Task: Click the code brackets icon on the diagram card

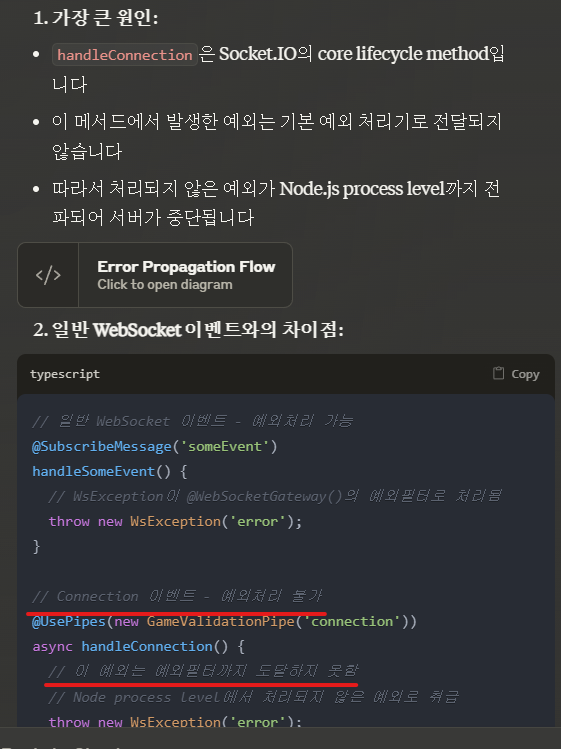Action: point(48,275)
